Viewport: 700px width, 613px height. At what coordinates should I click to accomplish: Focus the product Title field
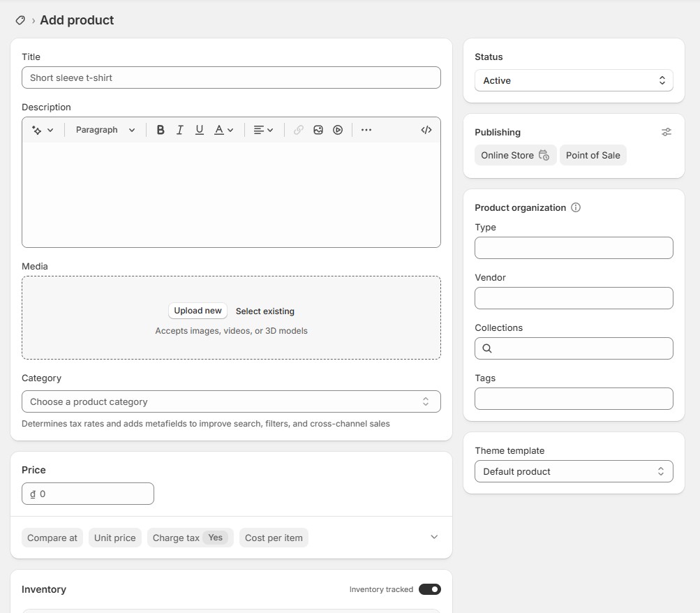pos(231,77)
